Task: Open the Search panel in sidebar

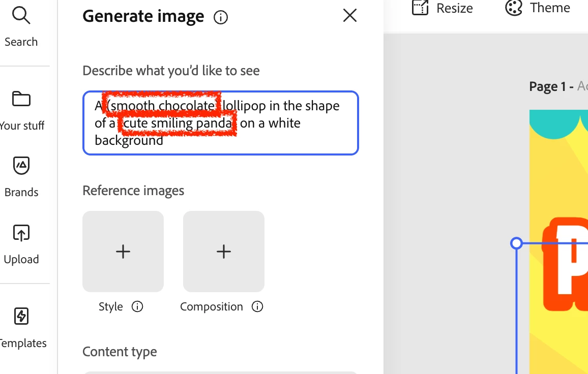Action: click(x=21, y=26)
